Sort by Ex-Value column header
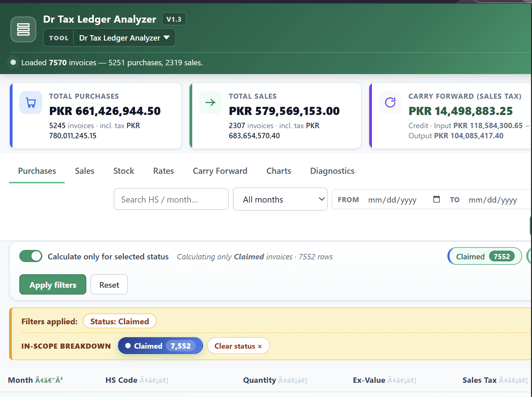Image resolution: width=532 pixels, height=397 pixels. pyautogui.click(x=384, y=380)
